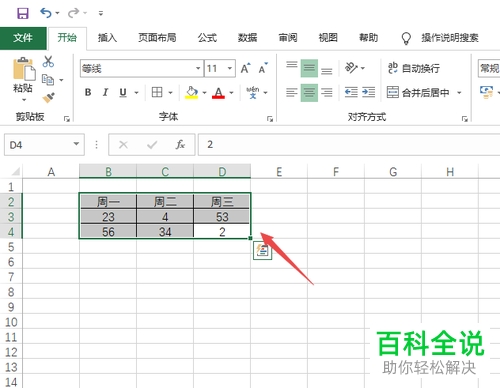500x388 pixels.
Task: Toggle Underline formatting
Action: [123, 92]
